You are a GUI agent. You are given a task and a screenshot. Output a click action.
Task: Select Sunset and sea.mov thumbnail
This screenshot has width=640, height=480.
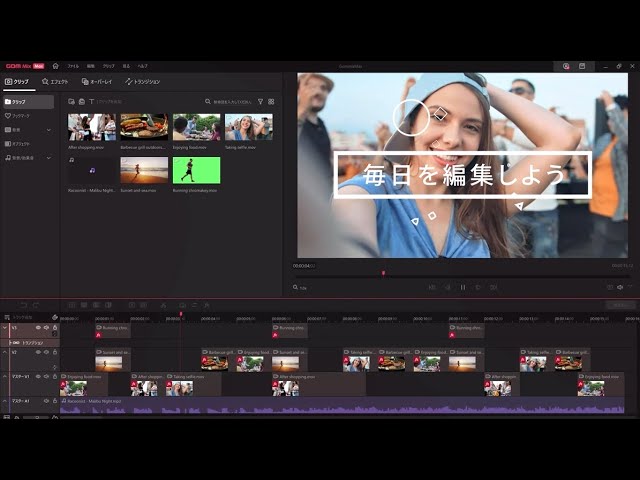[144, 170]
